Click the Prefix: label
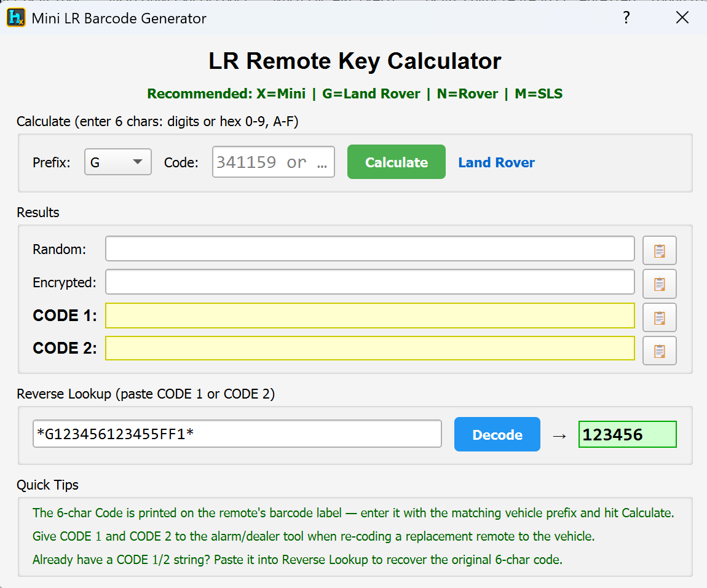Screen dimensions: 707x588 click(x=52, y=162)
